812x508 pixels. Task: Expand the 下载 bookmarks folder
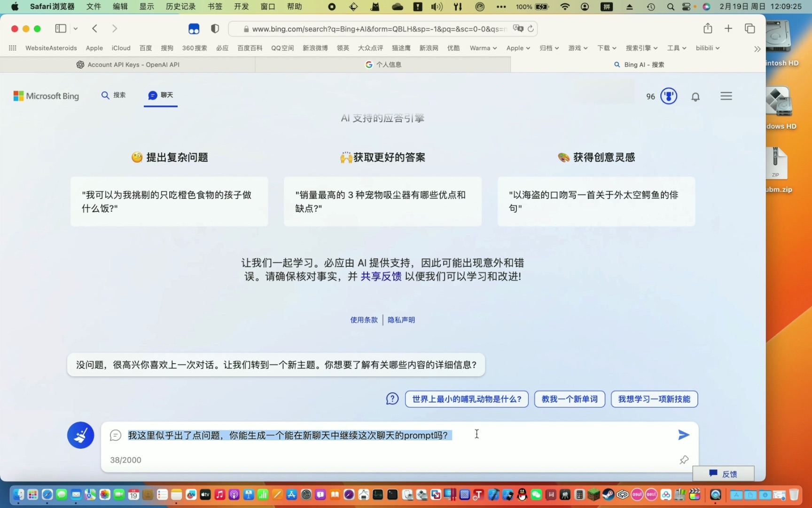coord(606,48)
